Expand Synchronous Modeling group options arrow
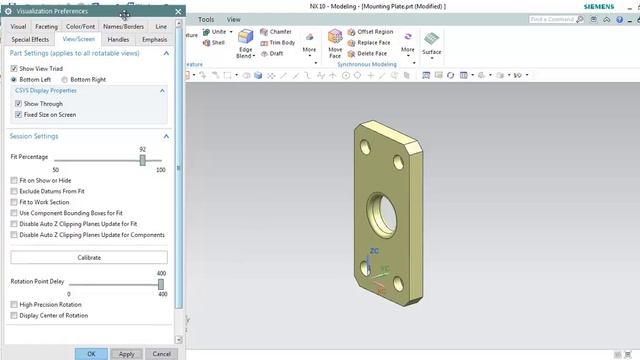The height and width of the screenshot is (360, 640). pyautogui.click(x=414, y=63)
